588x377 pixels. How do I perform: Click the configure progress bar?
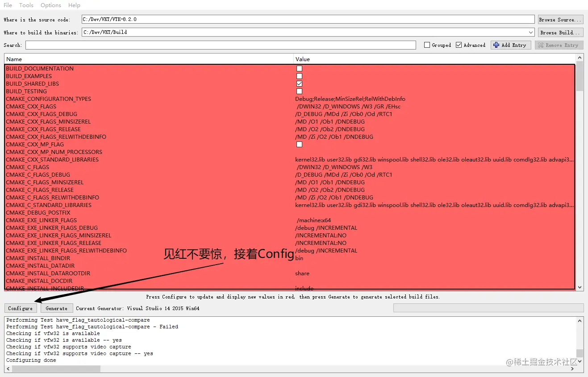click(x=488, y=308)
